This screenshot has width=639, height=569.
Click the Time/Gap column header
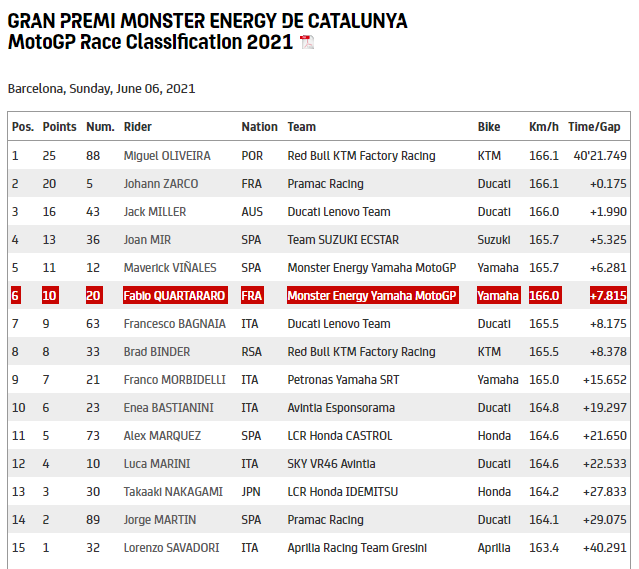(594, 127)
